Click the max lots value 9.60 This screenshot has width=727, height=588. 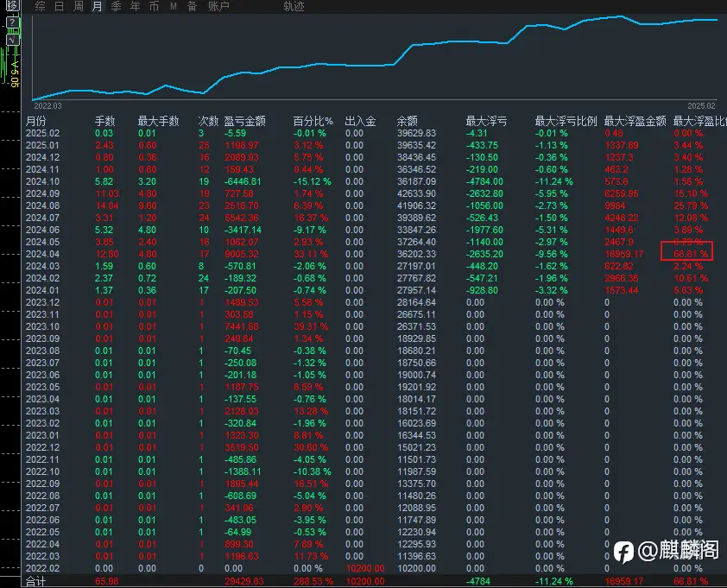pos(148,205)
